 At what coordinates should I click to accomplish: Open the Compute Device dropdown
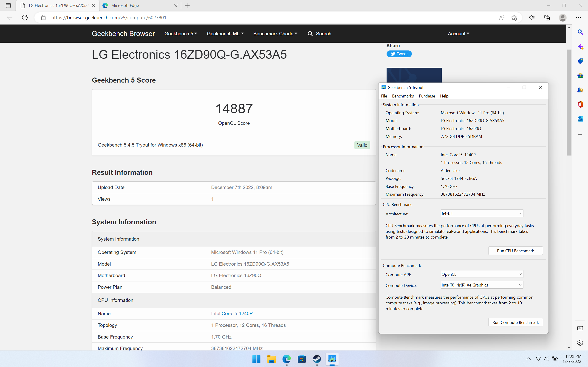point(482,285)
